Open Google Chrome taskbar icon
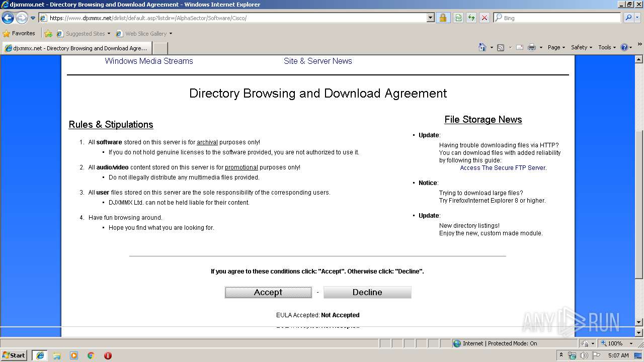644x362 pixels. click(91, 355)
